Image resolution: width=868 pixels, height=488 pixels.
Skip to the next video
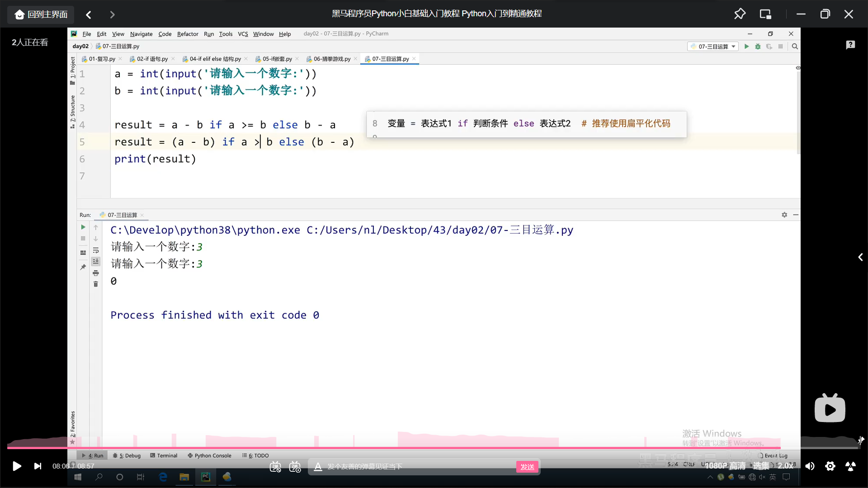coord(38,466)
